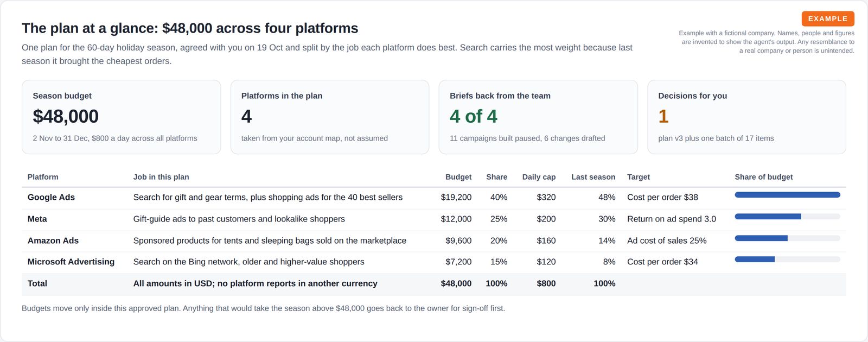Click the Amazon 'Sponsored products for tents' description
Image resolution: width=868 pixels, height=342 pixels.
tap(270, 240)
